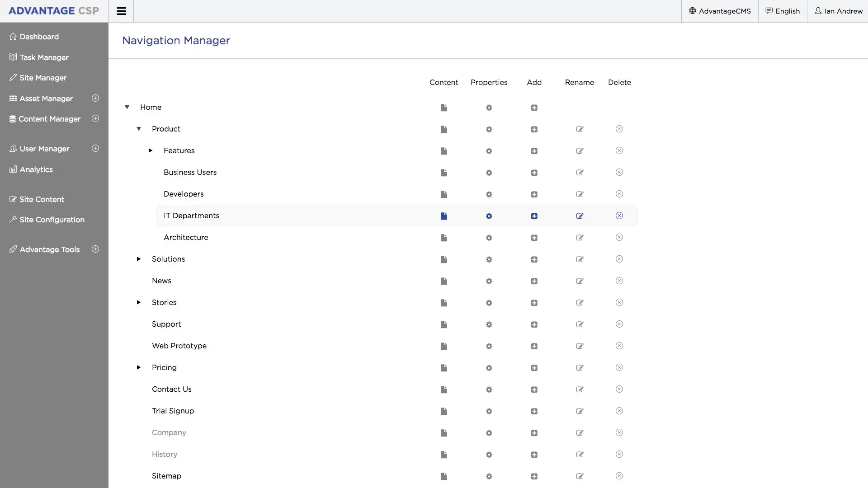Open Content icon for IT Departments page
The width and height of the screenshot is (868, 488).
443,216
